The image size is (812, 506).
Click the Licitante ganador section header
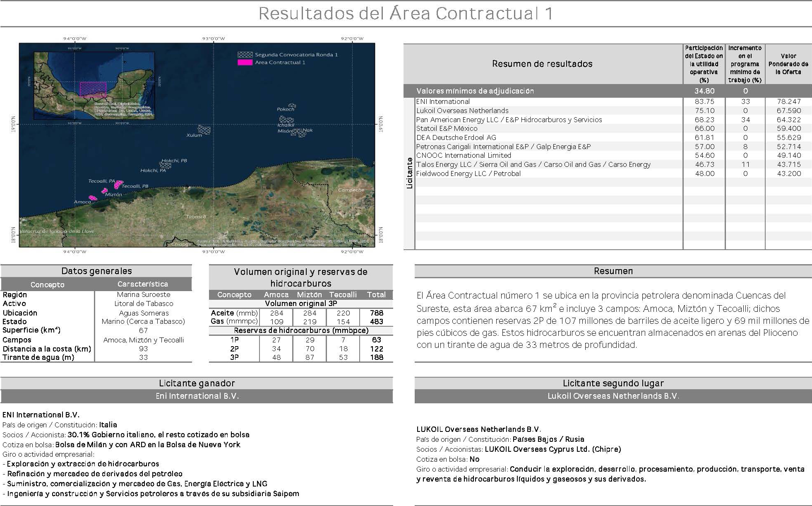pyautogui.click(x=197, y=383)
